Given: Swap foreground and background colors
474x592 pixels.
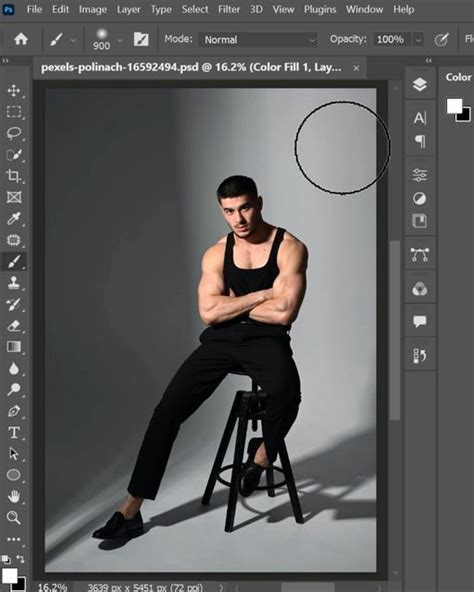Looking at the screenshot, I should click(x=20, y=559).
